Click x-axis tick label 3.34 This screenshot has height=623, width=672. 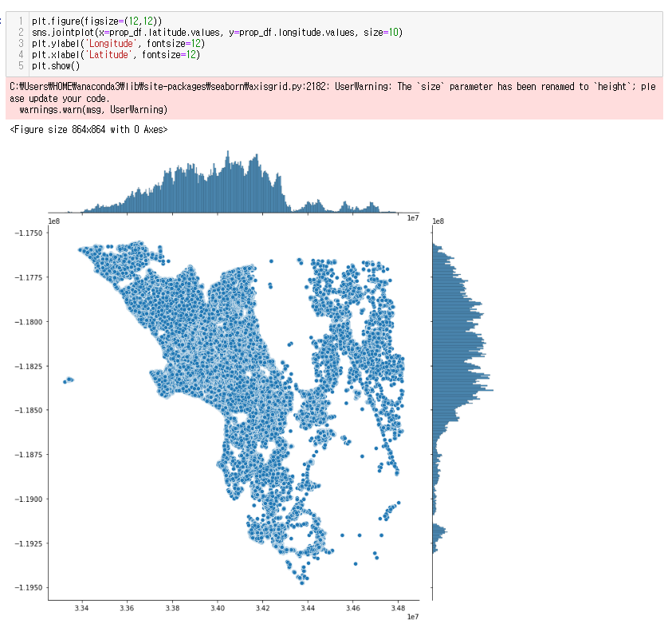pyautogui.click(x=81, y=608)
